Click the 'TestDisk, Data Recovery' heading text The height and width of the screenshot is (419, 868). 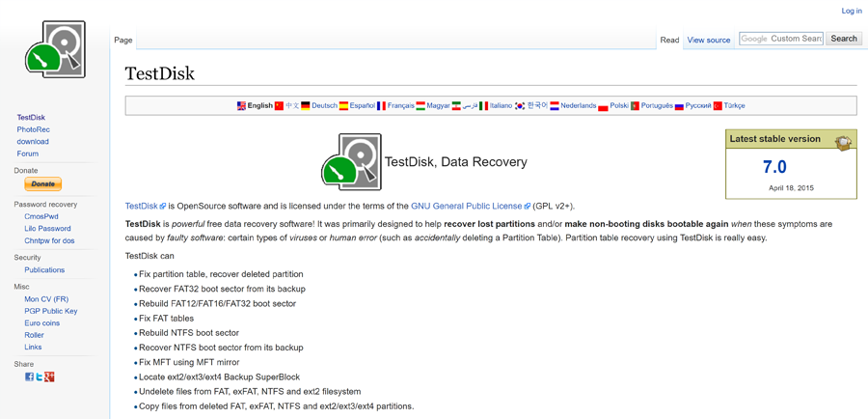(x=455, y=162)
